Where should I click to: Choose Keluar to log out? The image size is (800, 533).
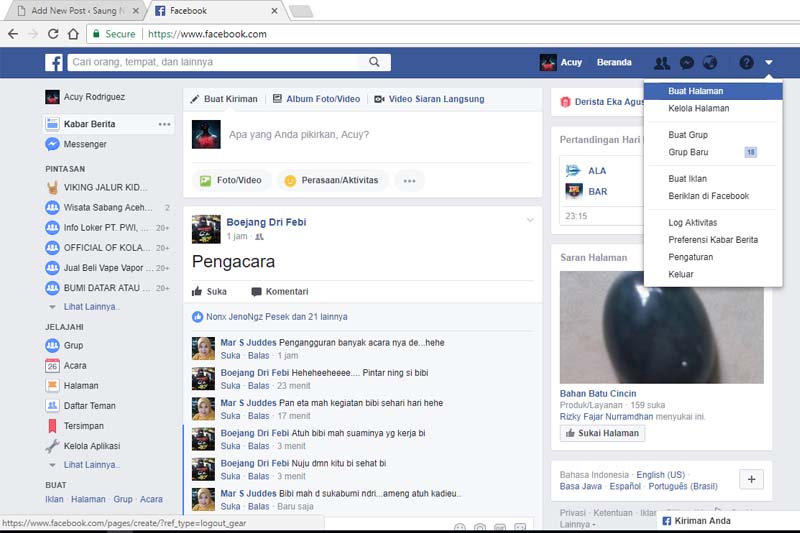point(713,274)
